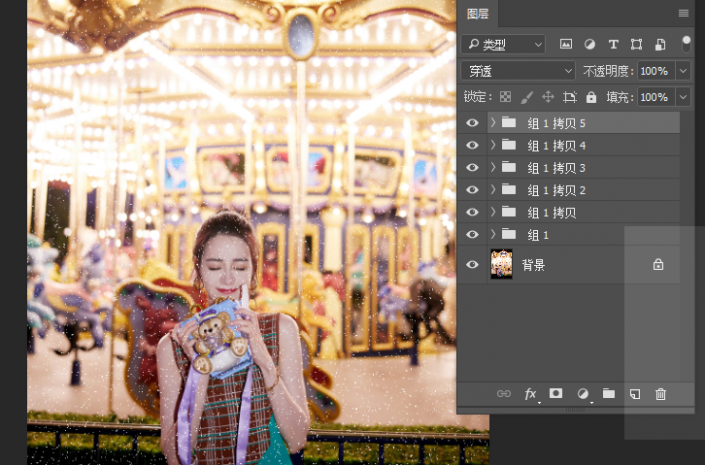
Task: Open the 穿透 blend mode dropdown
Action: point(517,71)
